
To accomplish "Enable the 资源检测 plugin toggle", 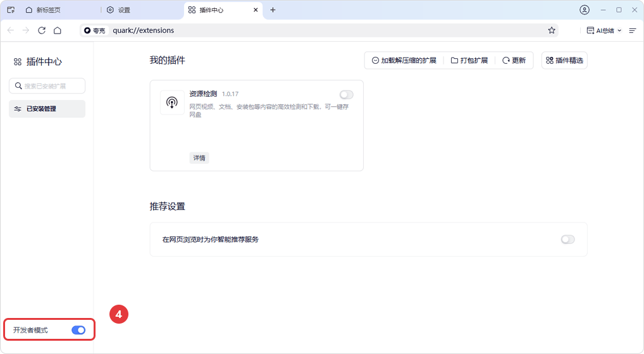I will [x=346, y=95].
